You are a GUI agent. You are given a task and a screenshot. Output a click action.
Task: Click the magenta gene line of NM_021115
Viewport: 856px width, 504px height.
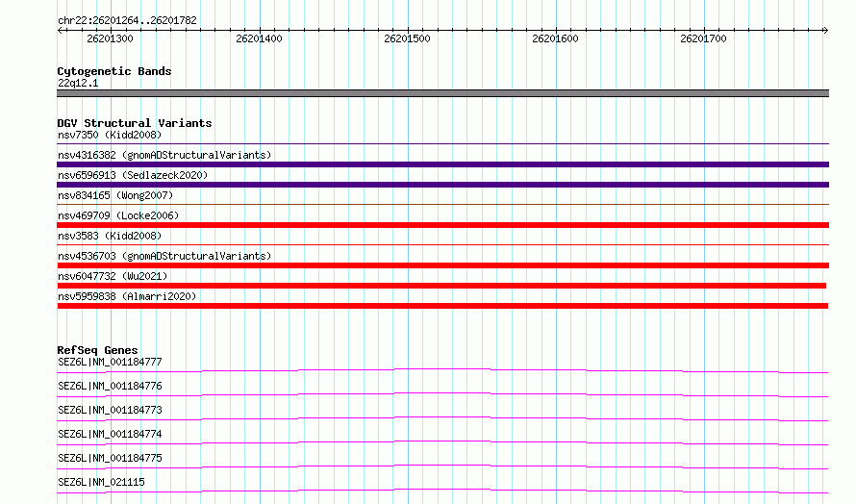pos(442,491)
